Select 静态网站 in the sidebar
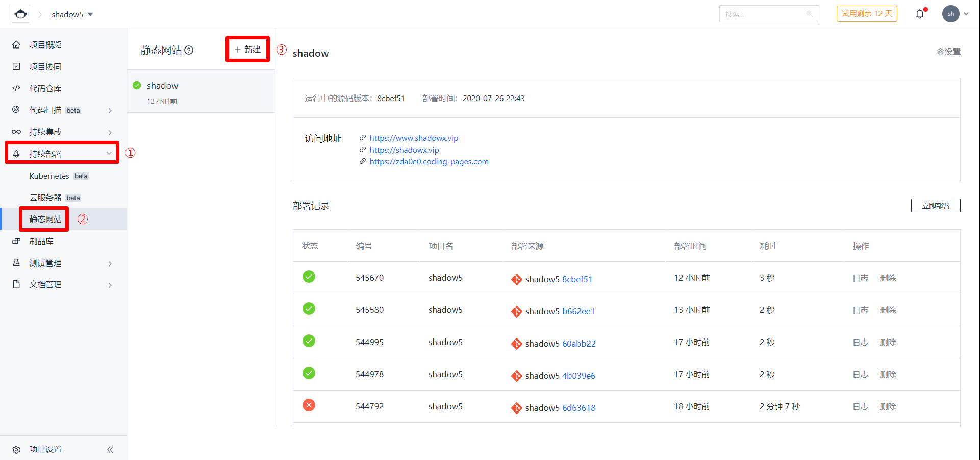 (45, 219)
